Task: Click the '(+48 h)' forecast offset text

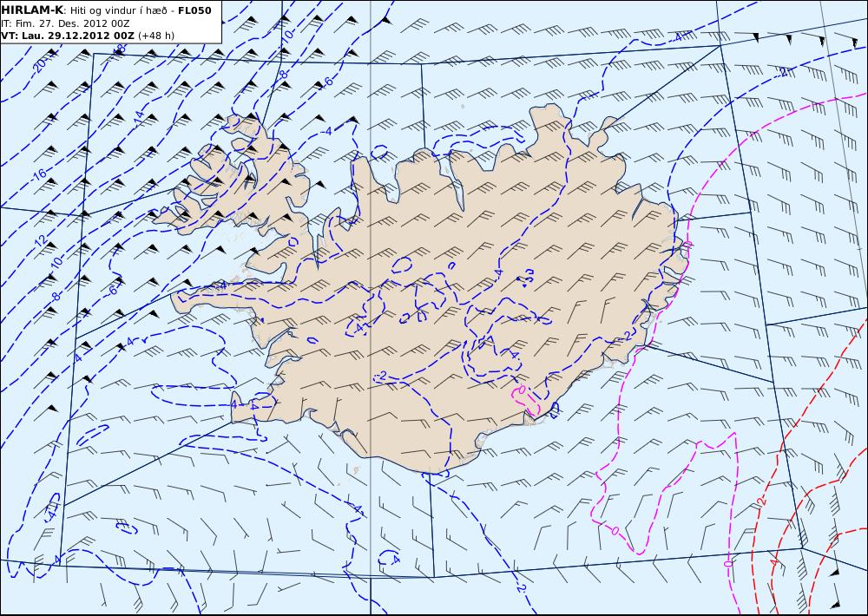Action: pyautogui.click(x=156, y=36)
